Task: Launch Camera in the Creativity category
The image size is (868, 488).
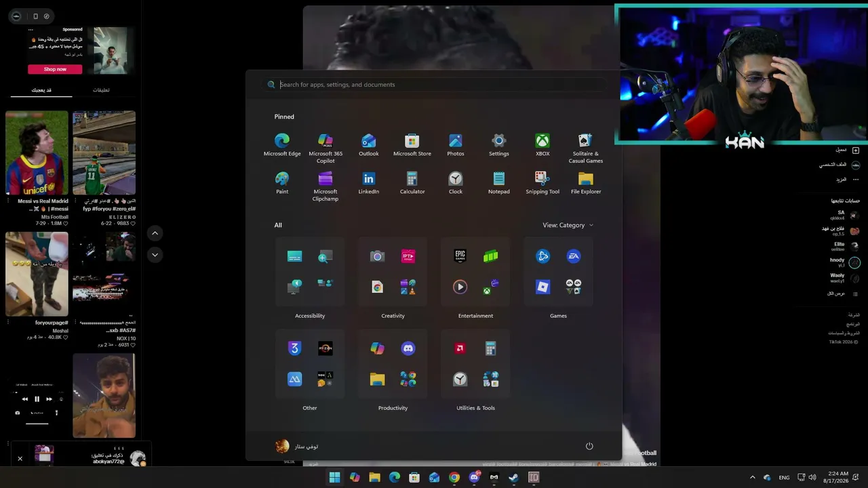Action: [377, 256]
